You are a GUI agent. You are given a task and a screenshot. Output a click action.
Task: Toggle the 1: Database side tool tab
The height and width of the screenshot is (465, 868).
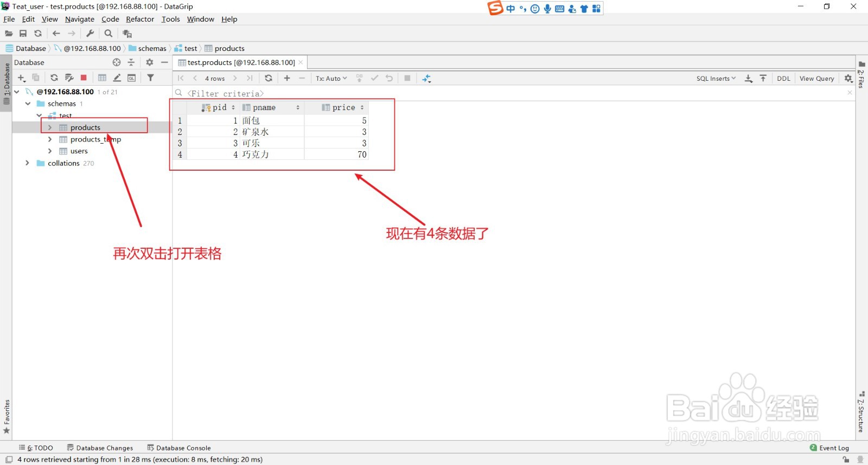click(x=7, y=84)
